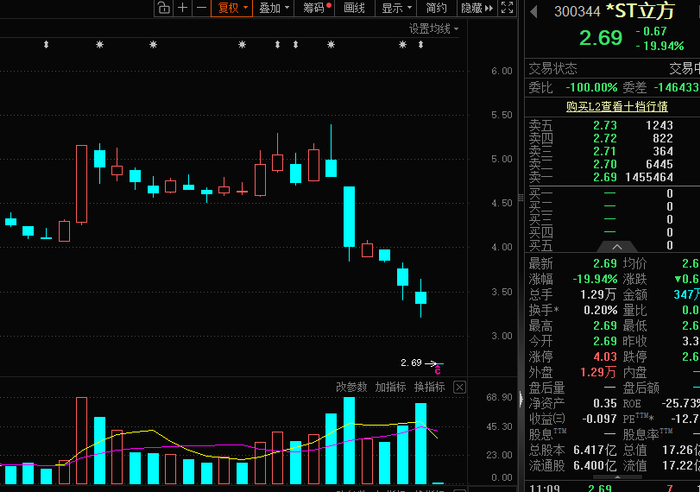
Task: Click 总股本 value 6.417亿
Action: click(595, 450)
